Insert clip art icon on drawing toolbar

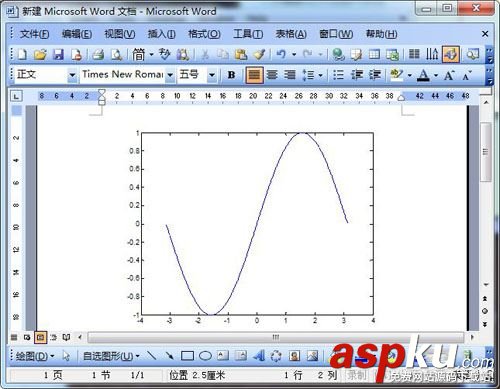(x=294, y=356)
